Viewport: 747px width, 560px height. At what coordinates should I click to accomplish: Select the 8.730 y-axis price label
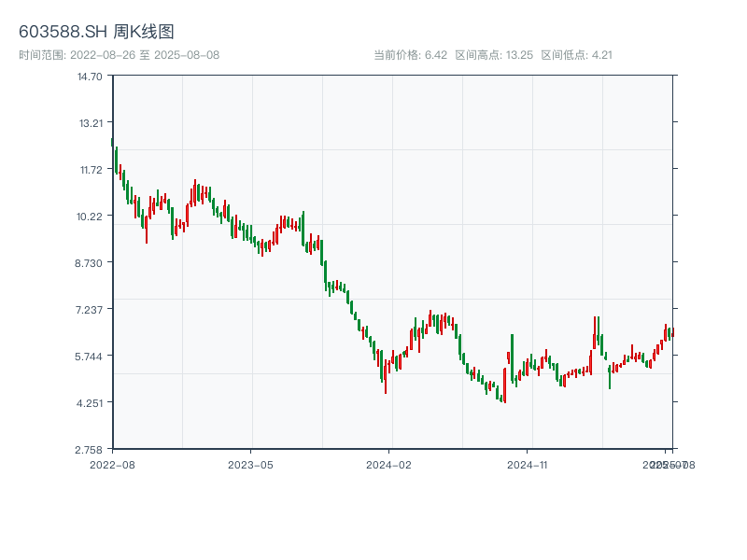point(90,263)
